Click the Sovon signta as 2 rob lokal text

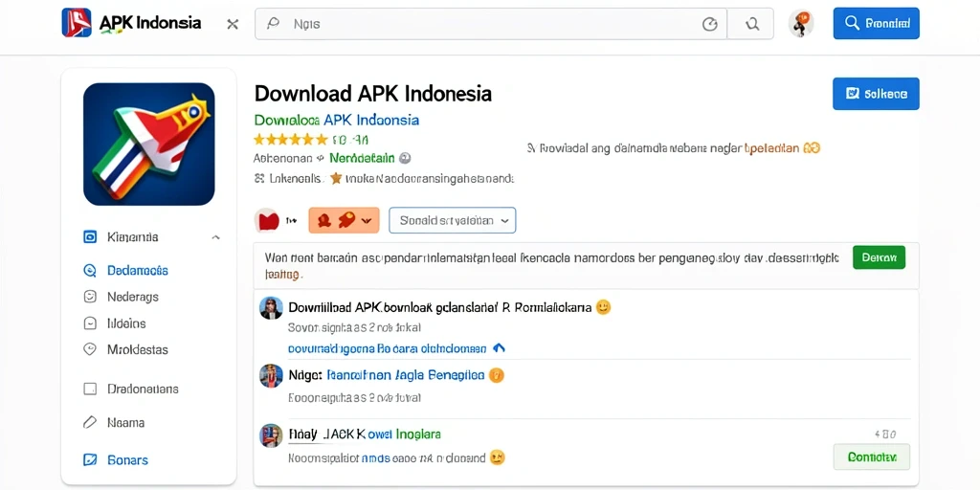click(354, 327)
